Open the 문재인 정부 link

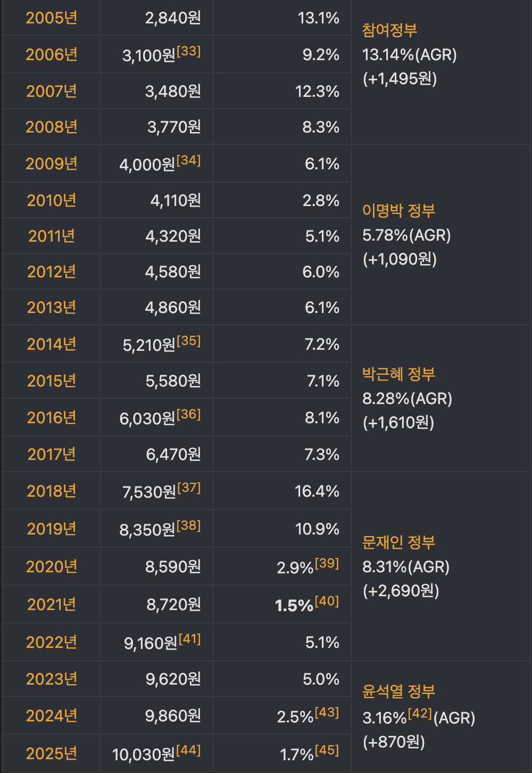[398, 542]
